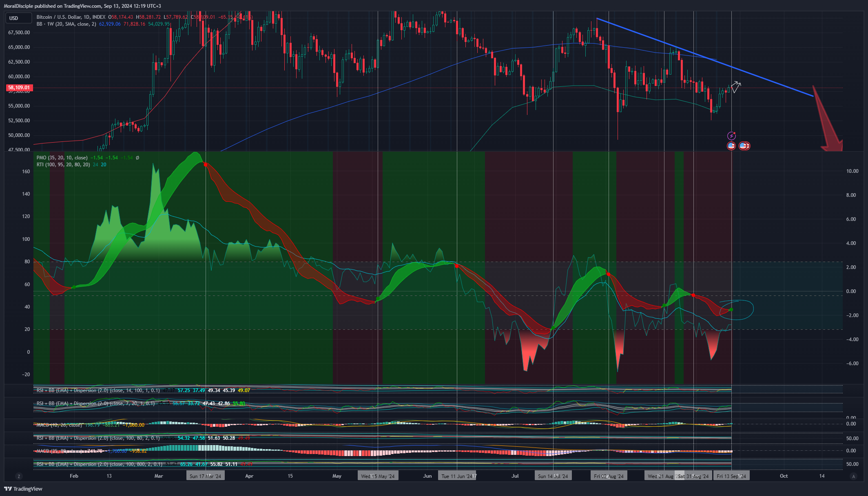Click blue BB value 62,929.06

110,24
